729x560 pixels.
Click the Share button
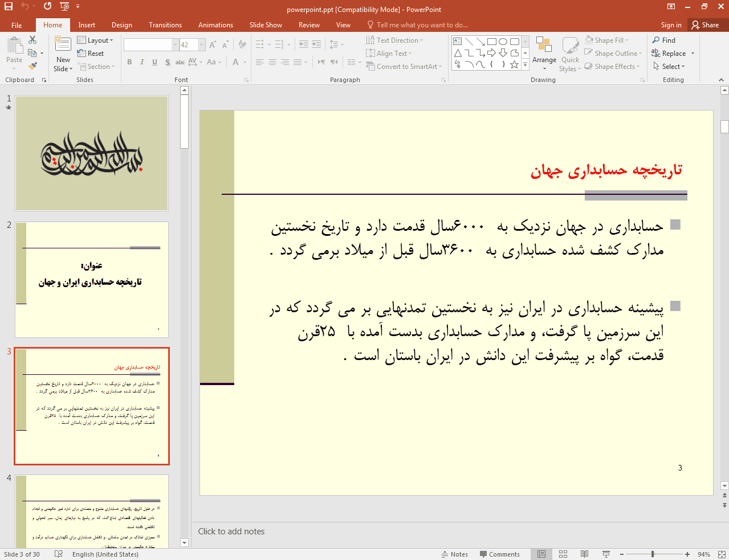coord(706,25)
